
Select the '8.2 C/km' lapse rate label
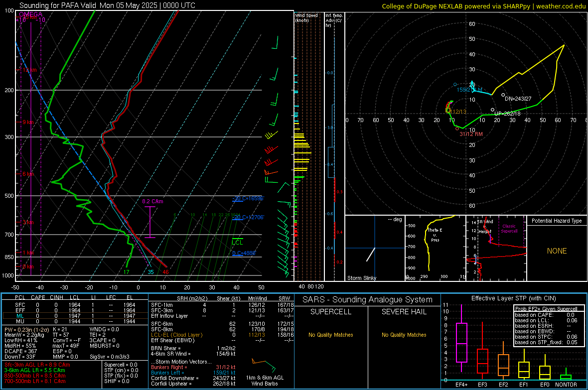tap(152, 201)
